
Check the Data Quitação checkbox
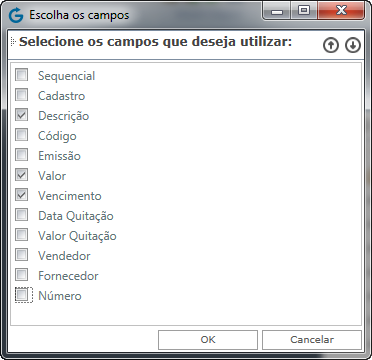22,215
